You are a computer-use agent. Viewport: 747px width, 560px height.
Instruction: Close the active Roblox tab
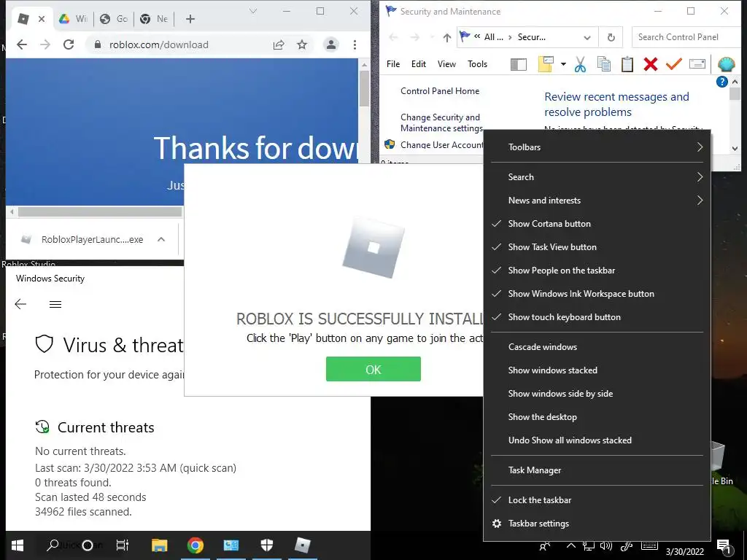tap(42, 19)
